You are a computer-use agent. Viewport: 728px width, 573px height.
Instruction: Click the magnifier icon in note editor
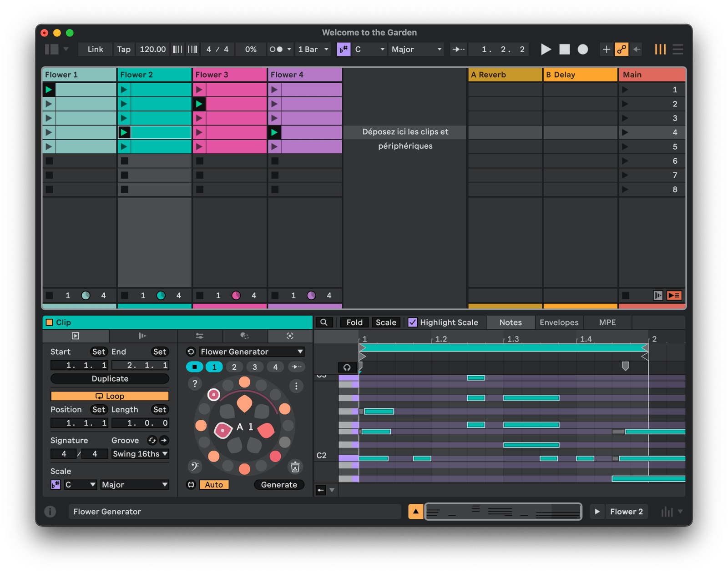point(324,322)
